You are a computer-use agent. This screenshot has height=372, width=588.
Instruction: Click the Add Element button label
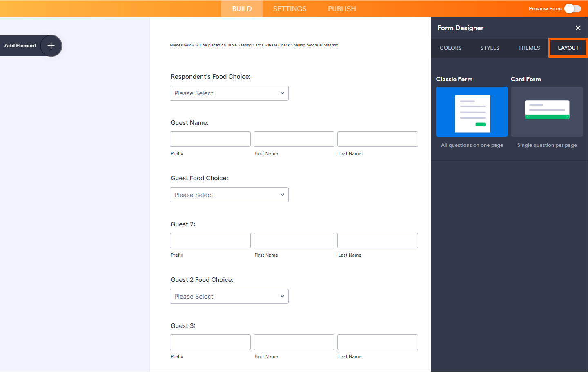coord(20,46)
